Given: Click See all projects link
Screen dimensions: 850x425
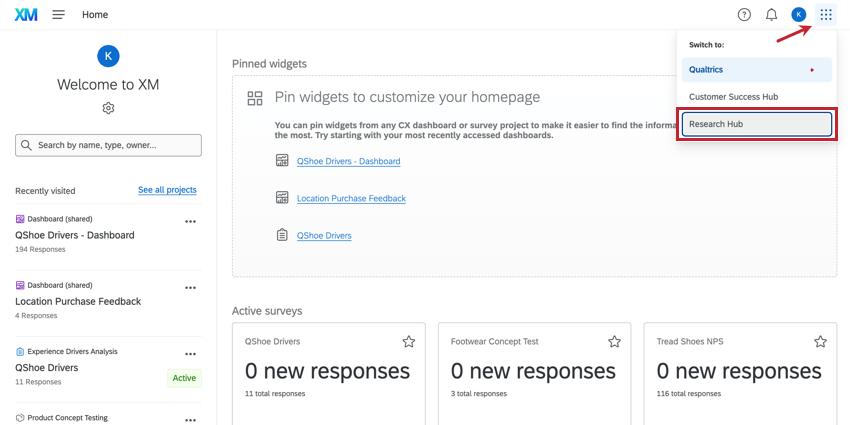Looking at the screenshot, I should (167, 190).
